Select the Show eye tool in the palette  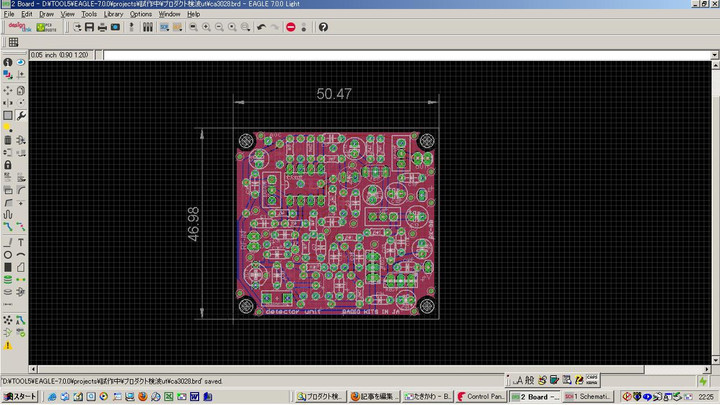click(21, 62)
